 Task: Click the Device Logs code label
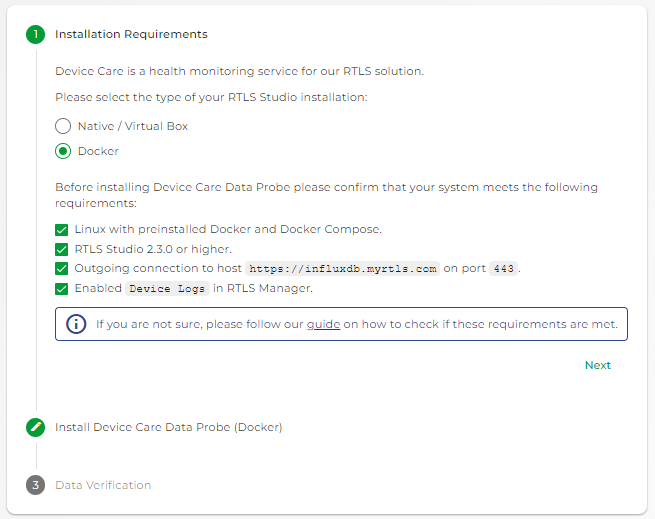167,289
